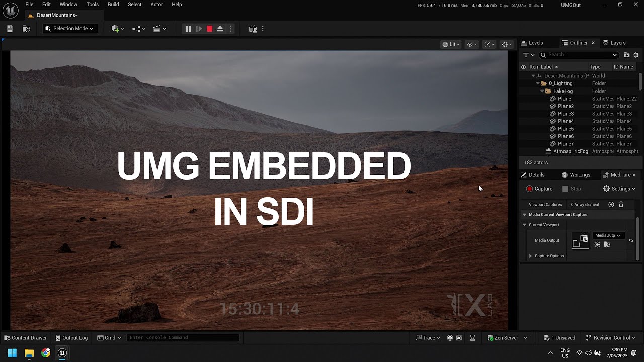Collapse the FakeFog folder
Screen dimensions: 644x362
click(x=542, y=91)
